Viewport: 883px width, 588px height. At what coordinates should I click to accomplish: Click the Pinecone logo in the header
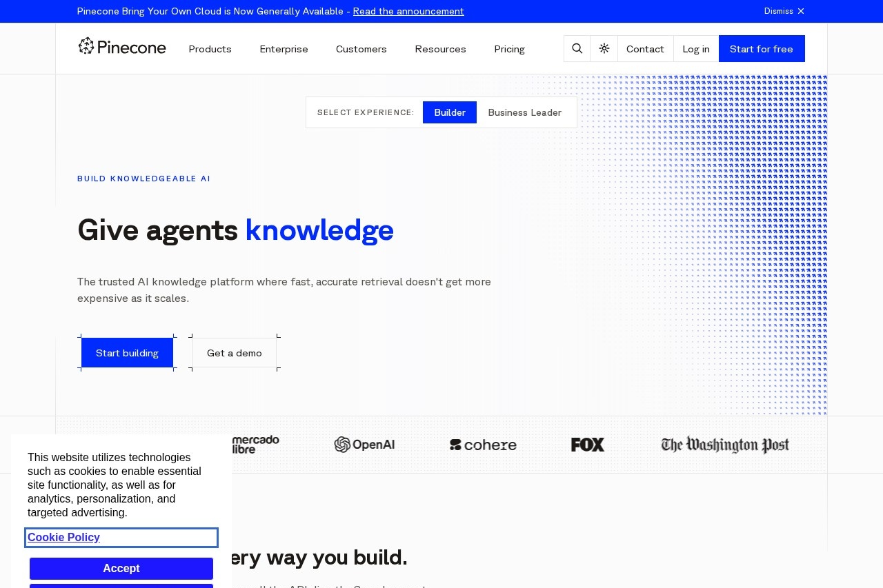[122, 46]
